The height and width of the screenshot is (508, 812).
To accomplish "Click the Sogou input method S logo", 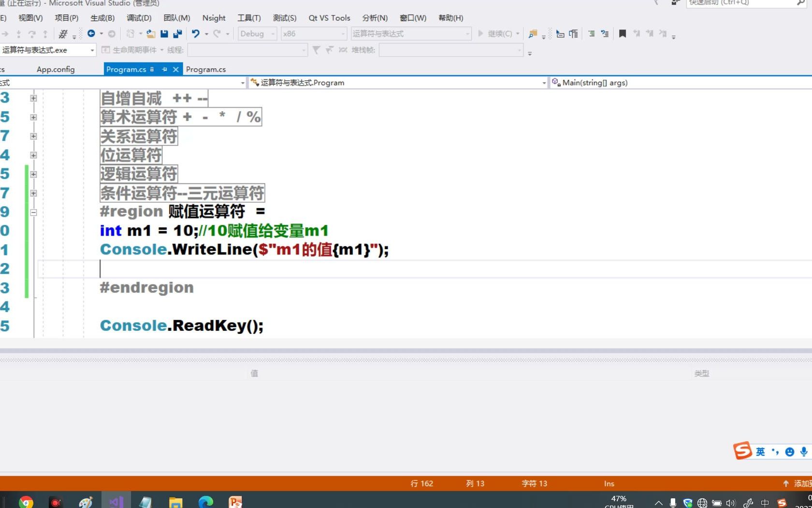I will tap(742, 451).
